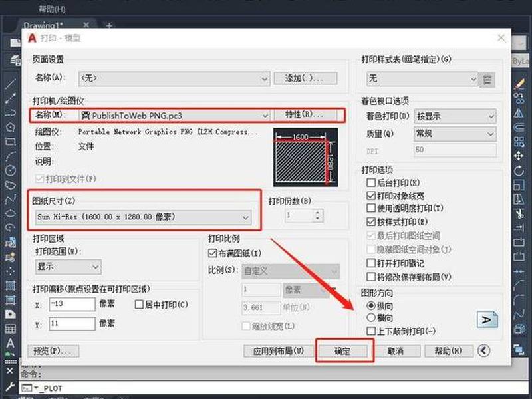
Task: Open 打印样式表 无 dropdown
Action: (422, 79)
